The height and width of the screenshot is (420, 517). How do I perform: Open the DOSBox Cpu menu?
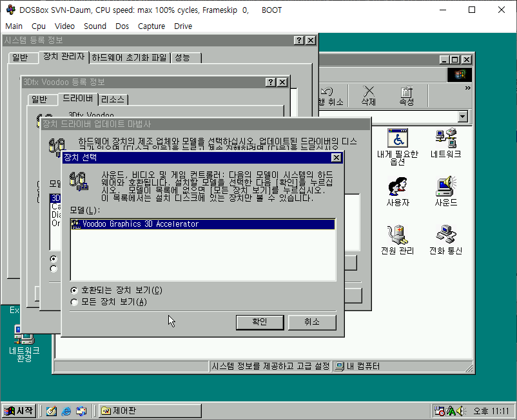click(38, 26)
